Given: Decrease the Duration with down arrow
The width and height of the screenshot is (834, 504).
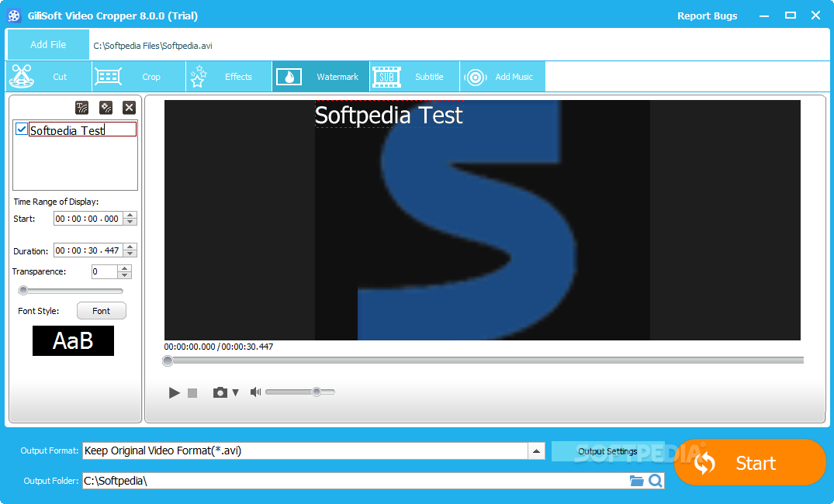Looking at the screenshot, I should coord(130,253).
